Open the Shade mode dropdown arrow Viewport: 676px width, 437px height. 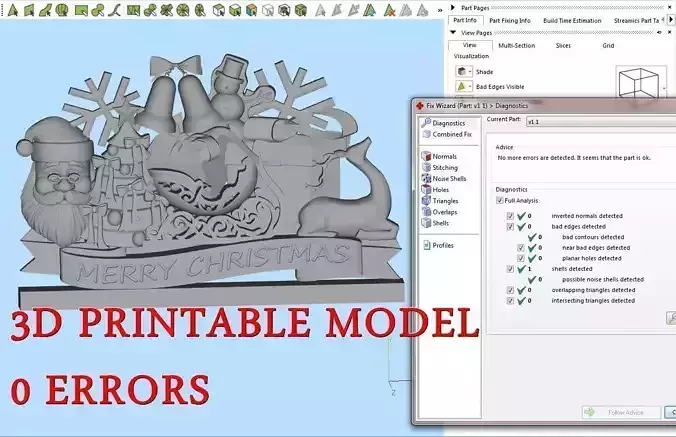click(470, 72)
